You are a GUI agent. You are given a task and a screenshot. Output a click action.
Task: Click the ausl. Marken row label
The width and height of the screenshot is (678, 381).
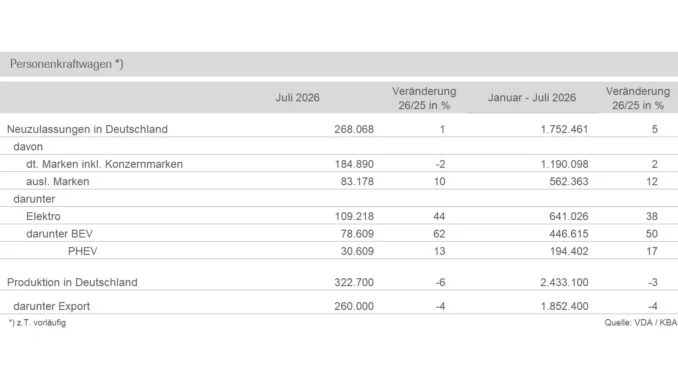(x=58, y=182)
